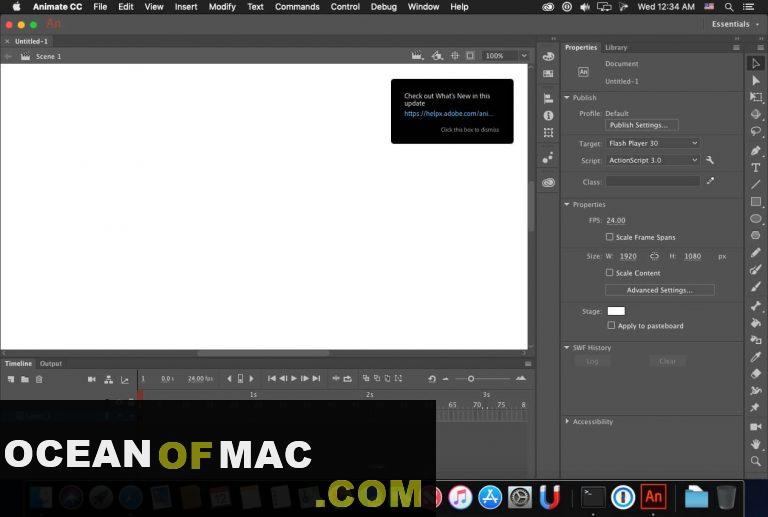Add a new layer in Timeline
Viewport: 768px width, 517px height.
point(11,379)
